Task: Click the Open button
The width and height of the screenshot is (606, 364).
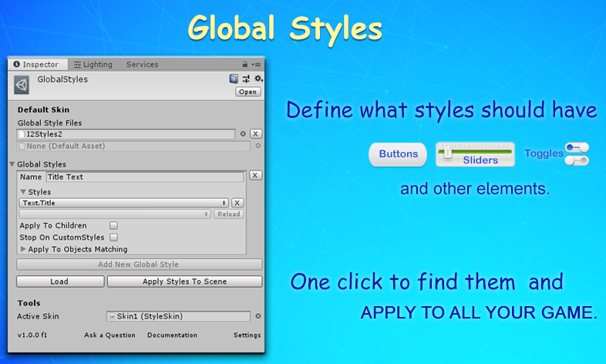Action: point(248,92)
